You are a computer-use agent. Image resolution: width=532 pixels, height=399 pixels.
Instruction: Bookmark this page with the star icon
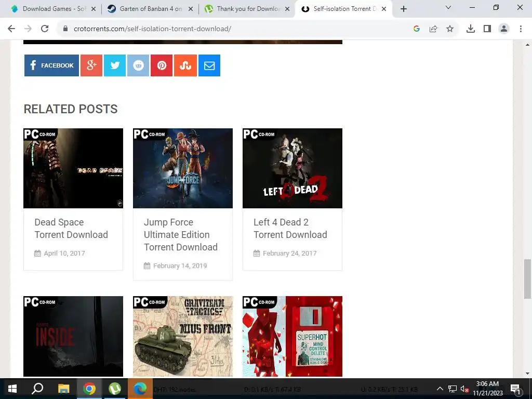tap(450, 29)
